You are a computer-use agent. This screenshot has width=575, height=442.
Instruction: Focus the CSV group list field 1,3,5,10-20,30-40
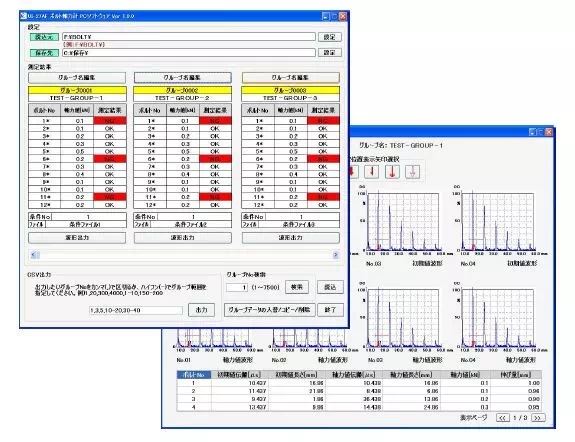pos(136,310)
